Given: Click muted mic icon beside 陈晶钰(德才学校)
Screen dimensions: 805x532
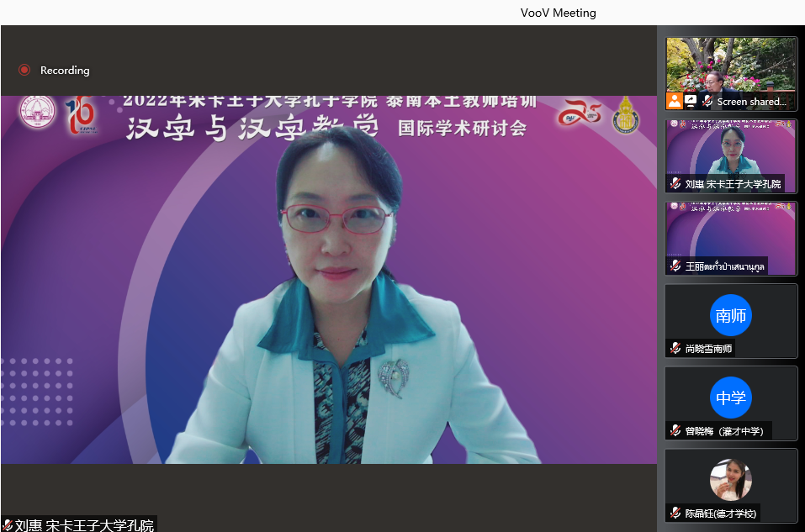Looking at the screenshot, I should tap(675, 513).
